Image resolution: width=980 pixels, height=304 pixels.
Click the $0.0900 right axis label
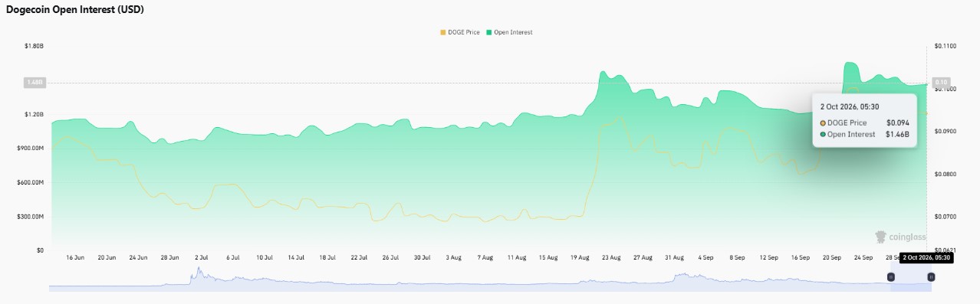tap(945, 132)
